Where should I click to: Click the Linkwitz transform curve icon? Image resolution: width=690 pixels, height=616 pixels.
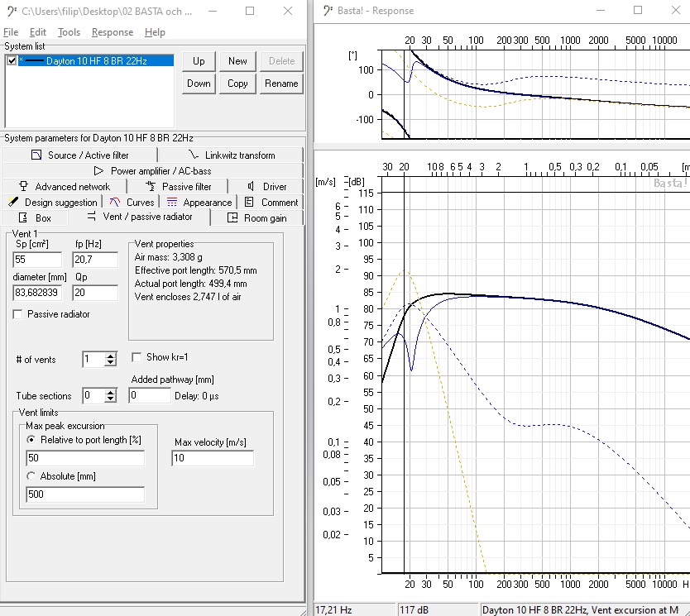click(x=193, y=155)
